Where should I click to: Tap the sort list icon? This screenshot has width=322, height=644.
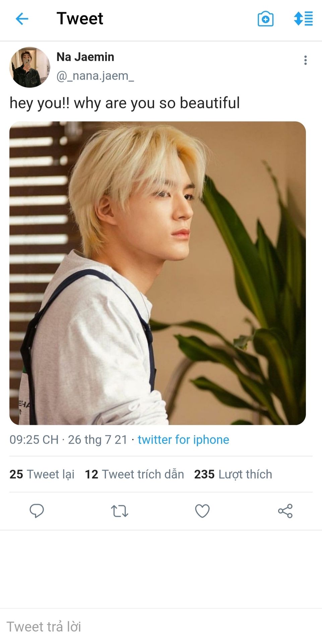(303, 19)
